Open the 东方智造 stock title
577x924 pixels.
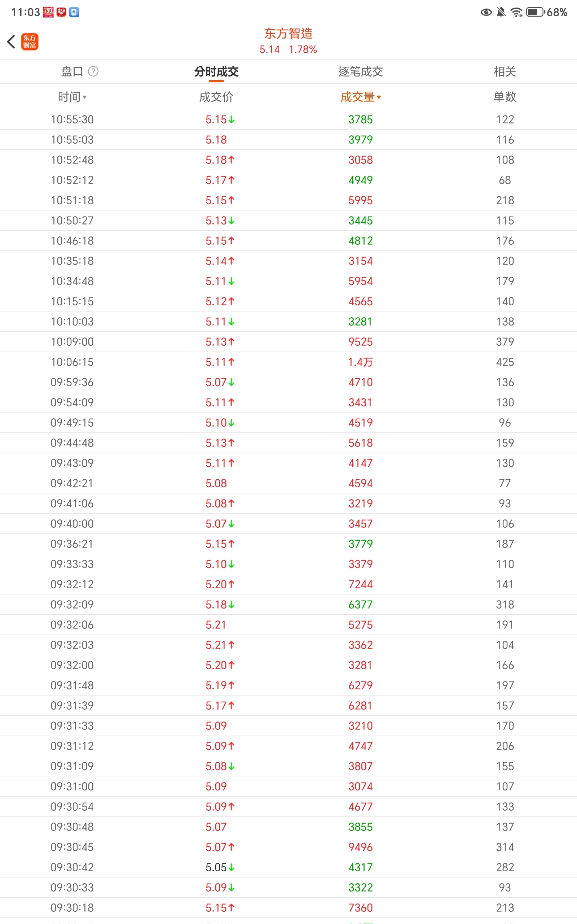tap(288, 34)
